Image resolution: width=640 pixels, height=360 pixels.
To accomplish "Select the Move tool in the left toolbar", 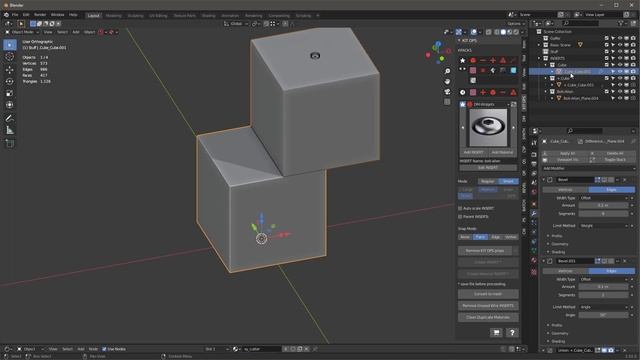I will click(10, 69).
